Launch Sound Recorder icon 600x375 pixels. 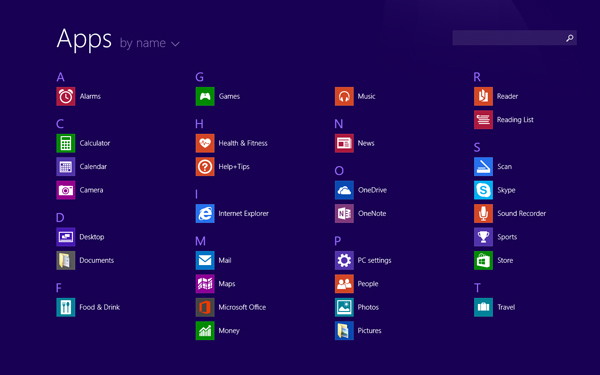(483, 214)
